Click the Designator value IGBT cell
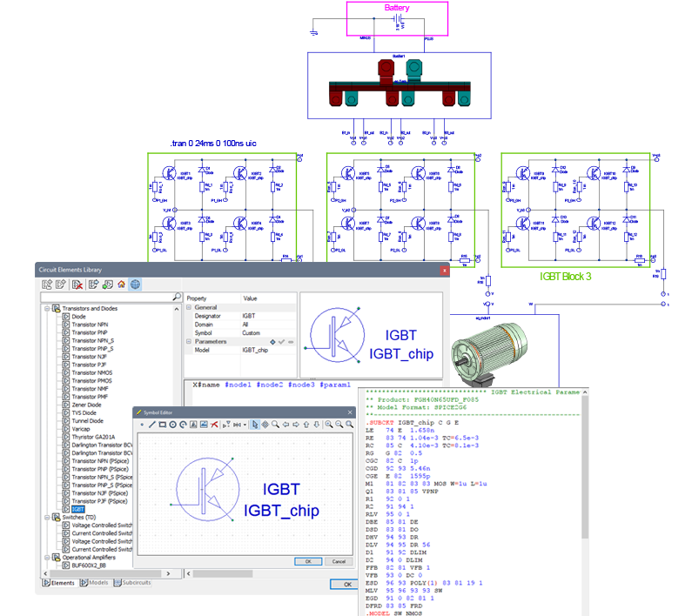Screen dimensions: 692x616 click(268, 316)
